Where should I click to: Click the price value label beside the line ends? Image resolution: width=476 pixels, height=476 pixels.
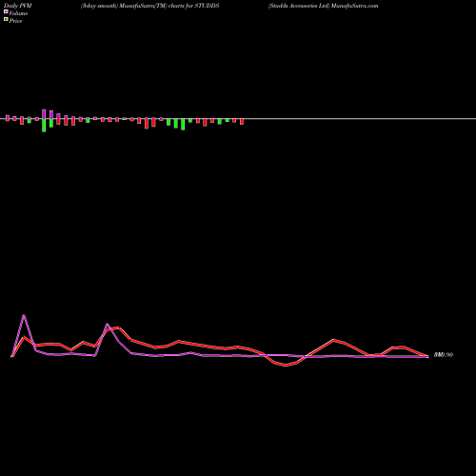[x=444, y=355]
